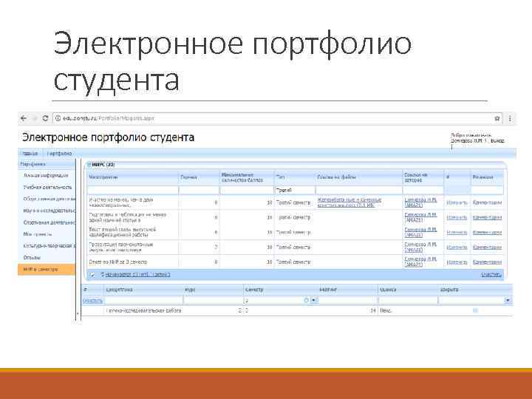Screen dimensions: 532x399
Task: Click Изменить in the fourth table row
Action: [x=457, y=248]
